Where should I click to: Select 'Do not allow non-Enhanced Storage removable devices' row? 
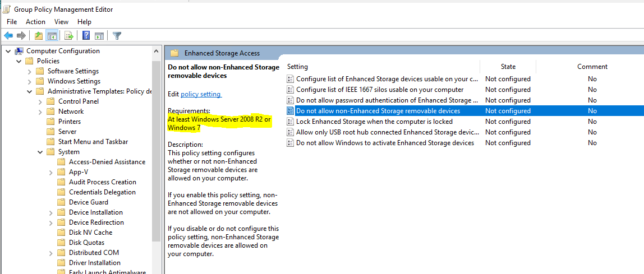pyautogui.click(x=465, y=111)
